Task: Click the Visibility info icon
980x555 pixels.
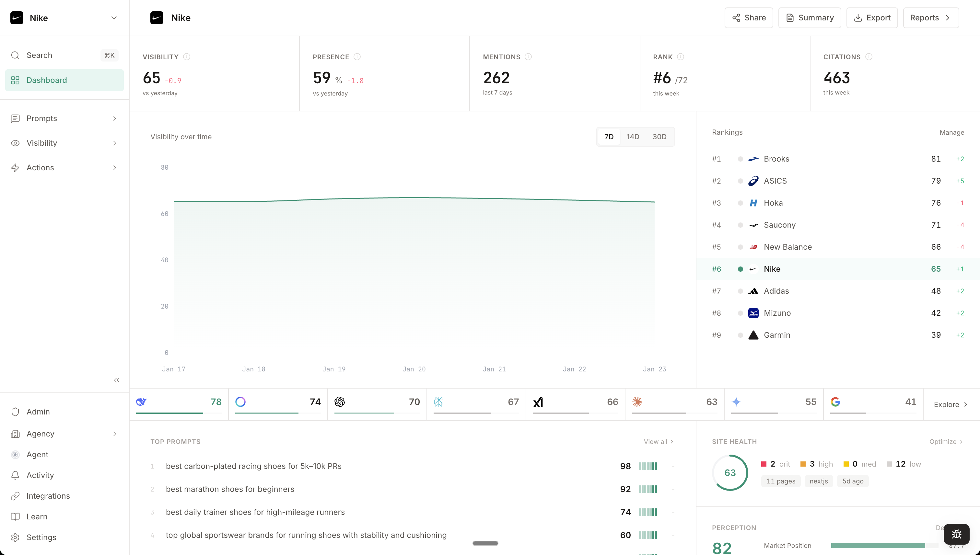Action: [187, 57]
